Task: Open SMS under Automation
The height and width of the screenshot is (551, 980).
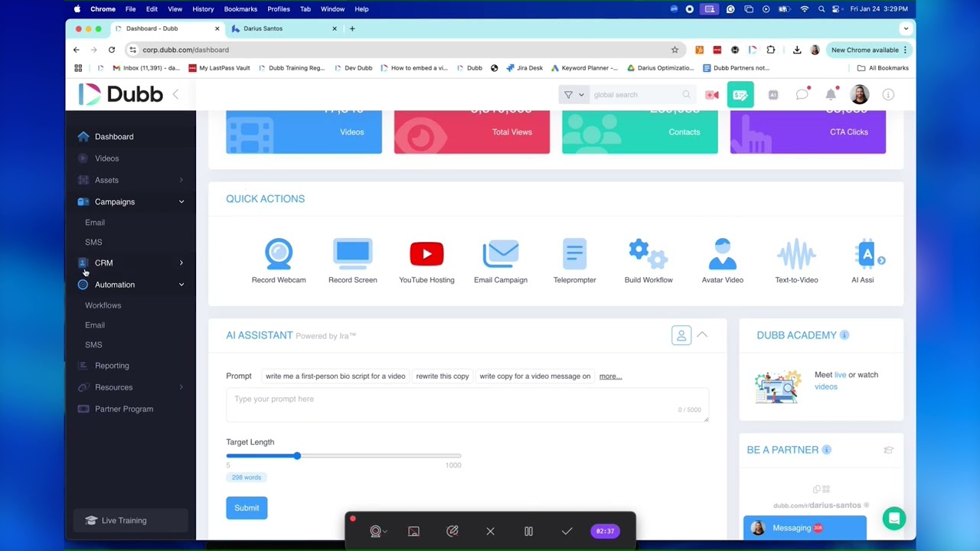Action: (93, 345)
